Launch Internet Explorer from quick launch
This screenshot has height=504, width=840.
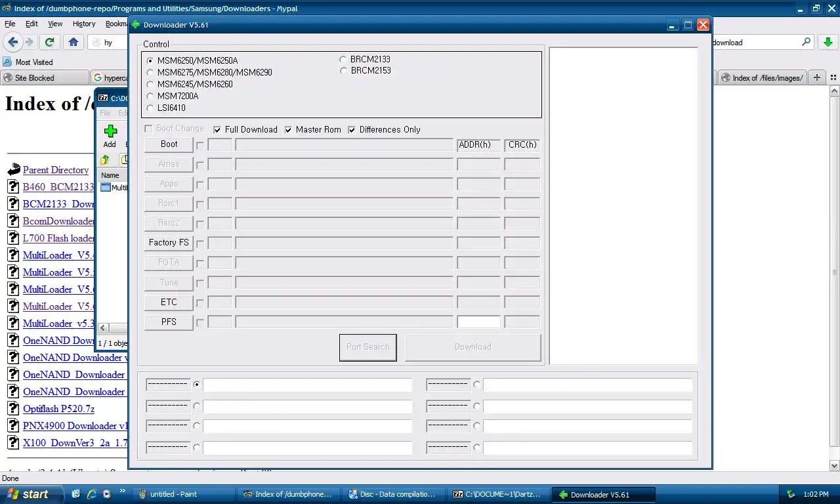[92, 494]
